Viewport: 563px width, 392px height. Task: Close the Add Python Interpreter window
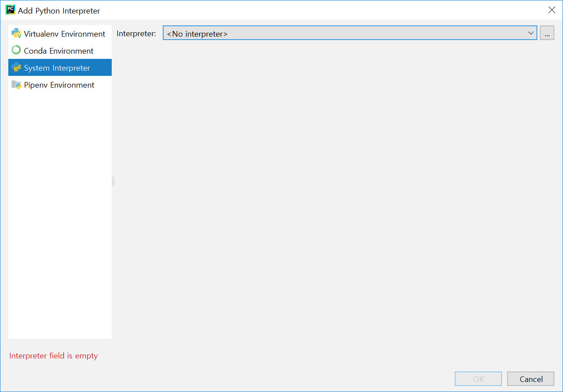[552, 10]
